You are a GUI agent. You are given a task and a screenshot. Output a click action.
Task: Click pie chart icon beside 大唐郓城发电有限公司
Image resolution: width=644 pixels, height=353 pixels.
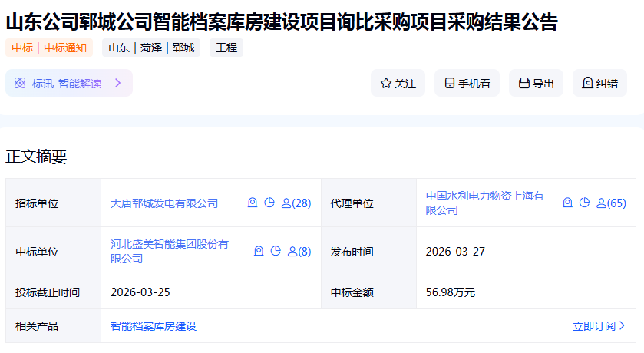(269, 203)
